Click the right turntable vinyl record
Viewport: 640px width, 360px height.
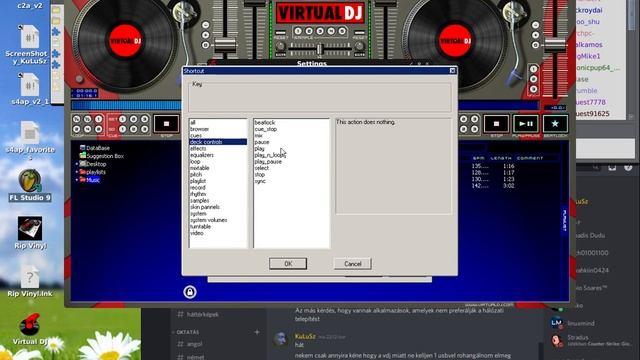(455, 41)
